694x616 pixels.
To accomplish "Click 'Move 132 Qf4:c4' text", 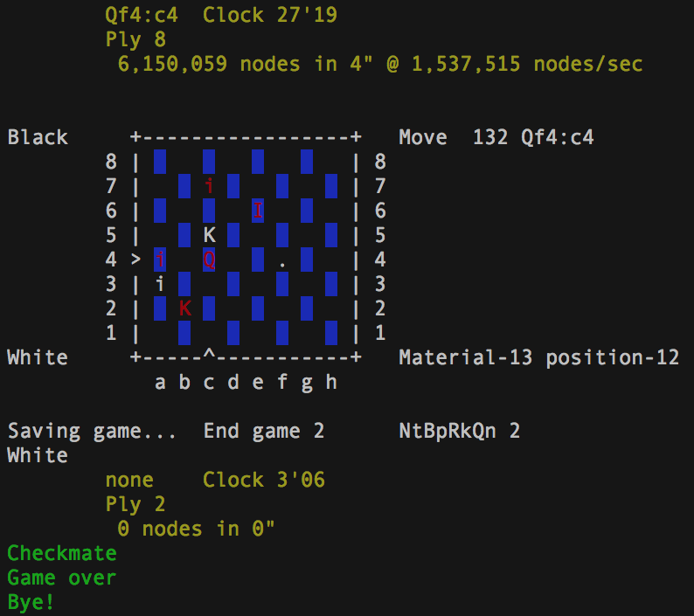I will [496, 137].
